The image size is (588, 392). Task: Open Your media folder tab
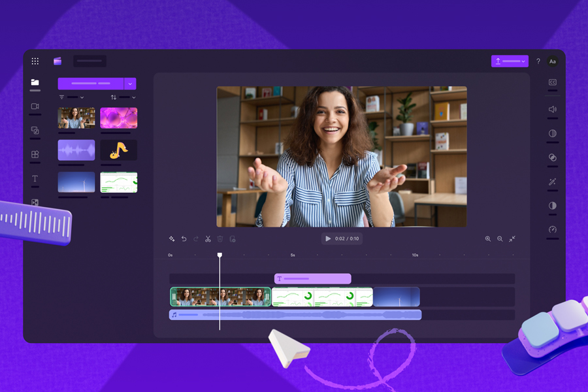(35, 82)
